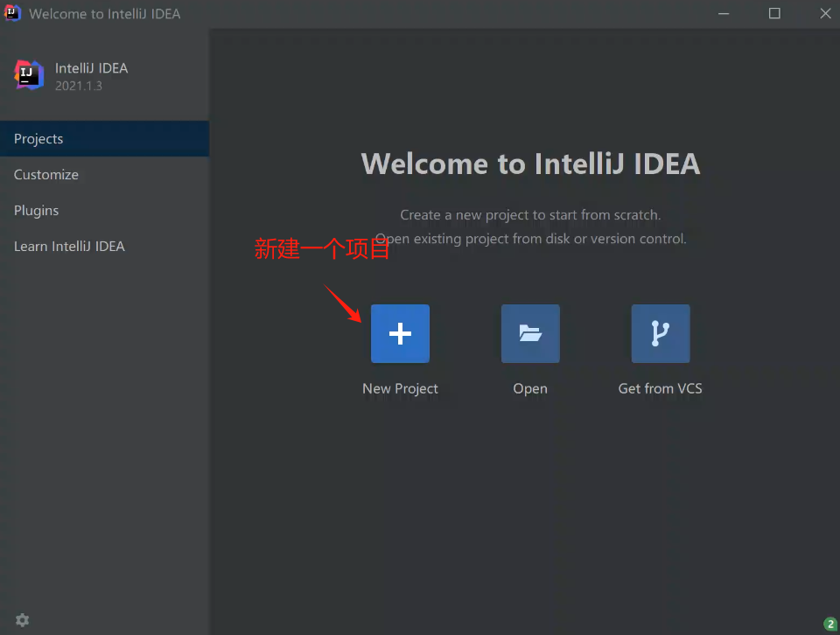Click the Open folder icon
The image size is (840, 635).
click(530, 333)
